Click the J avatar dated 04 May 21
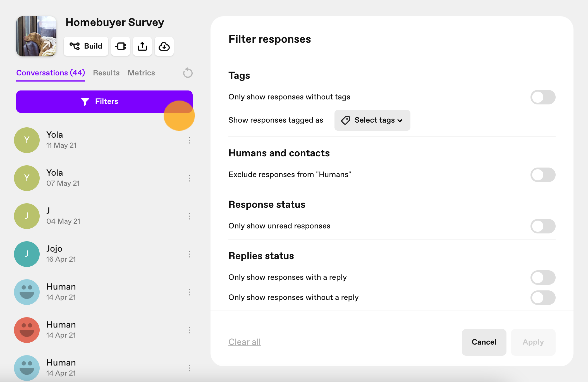Viewport: 588px width, 382px height. [27, 216]
